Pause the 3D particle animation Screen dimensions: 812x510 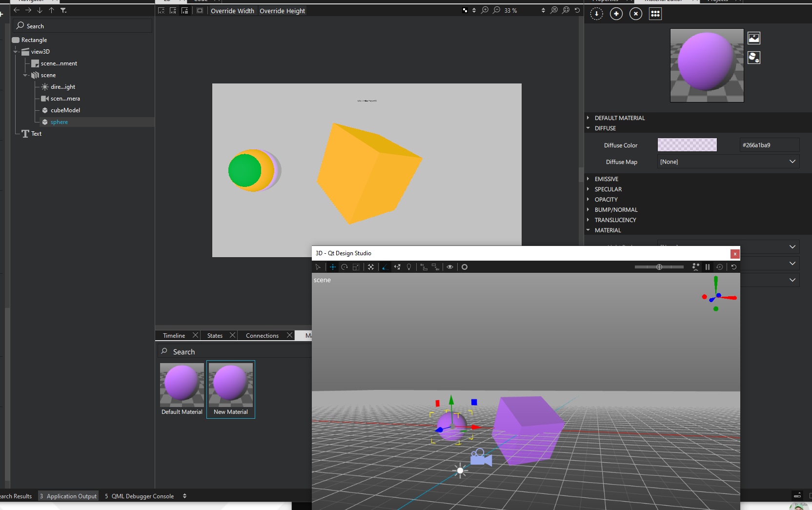[x=708, y=267]
